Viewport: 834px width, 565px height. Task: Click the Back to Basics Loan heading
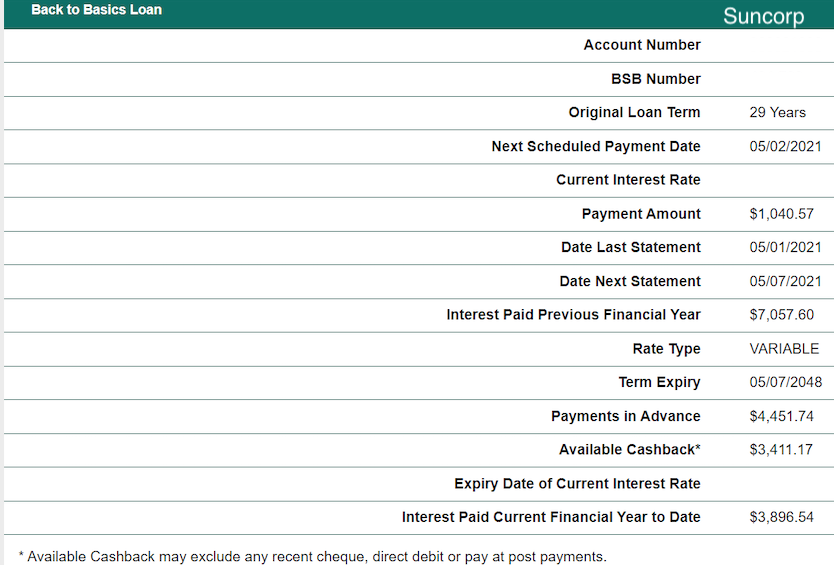pos(96,10)
